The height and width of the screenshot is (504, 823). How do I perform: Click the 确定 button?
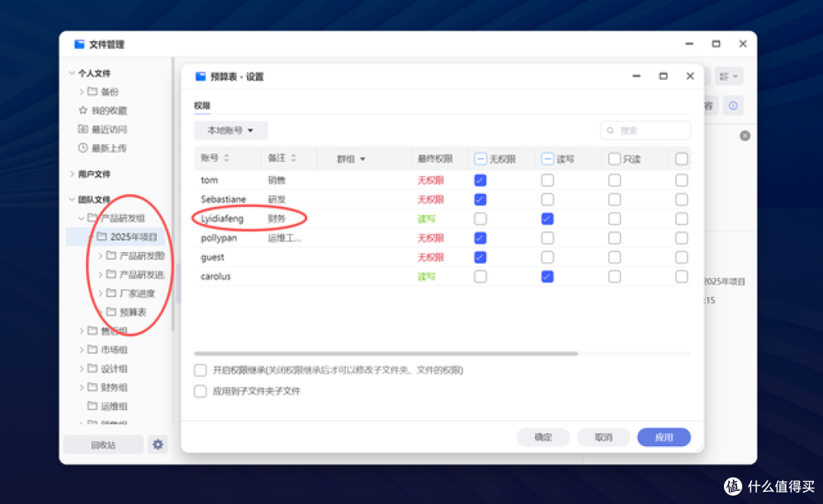tap(543, 437)
